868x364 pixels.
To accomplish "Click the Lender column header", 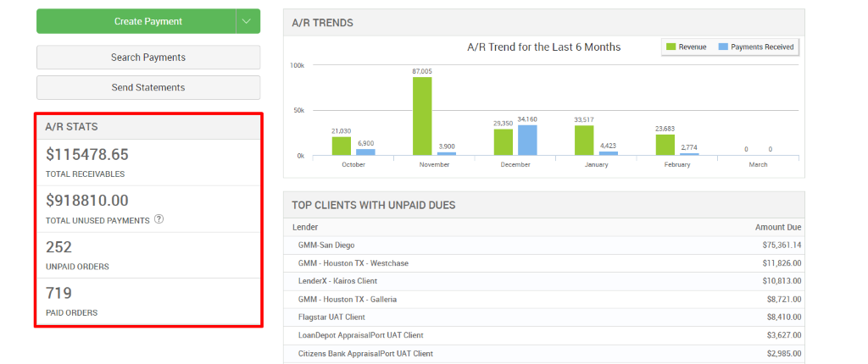I will (x=305, y=228).
